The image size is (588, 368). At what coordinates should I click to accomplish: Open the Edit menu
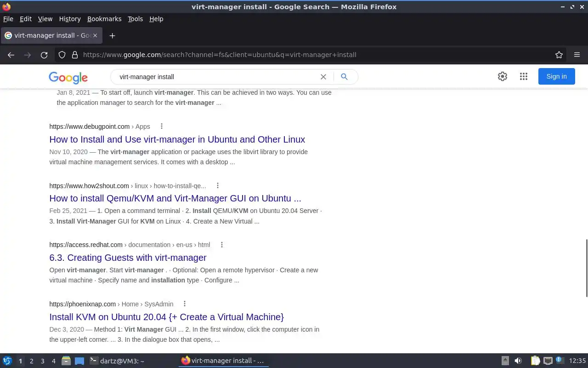[x=26, y=19]
